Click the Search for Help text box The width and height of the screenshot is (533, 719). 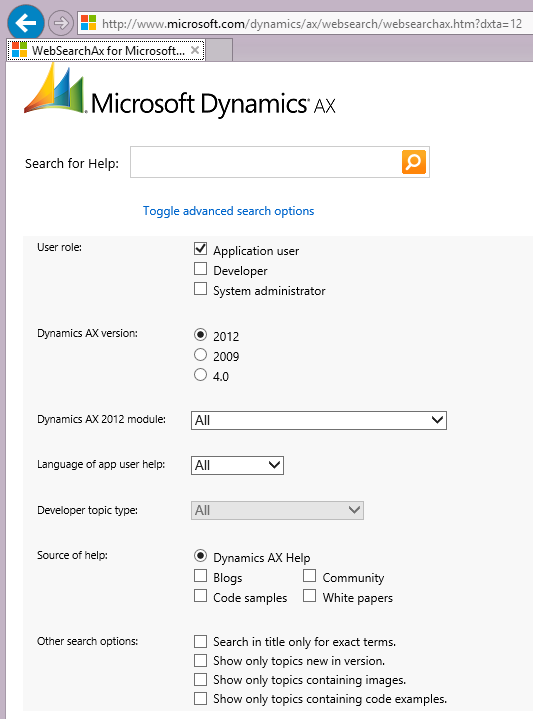point(266,162)
